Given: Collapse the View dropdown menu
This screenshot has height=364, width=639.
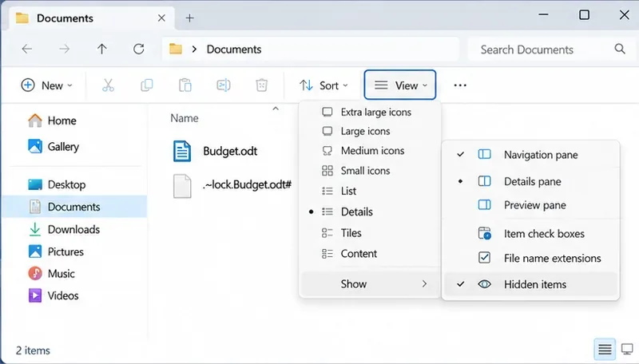Looking at the screenshot, I should [x=400, y=85].
